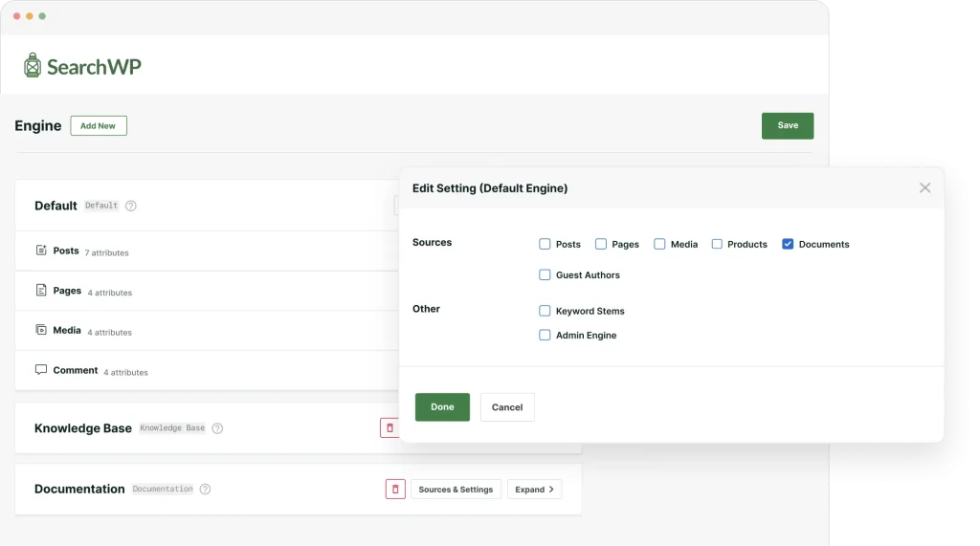This screenshot has width=980, height=546.
Task: Click the 'Documentation' slug tag
Action: [x=163, y=490]
